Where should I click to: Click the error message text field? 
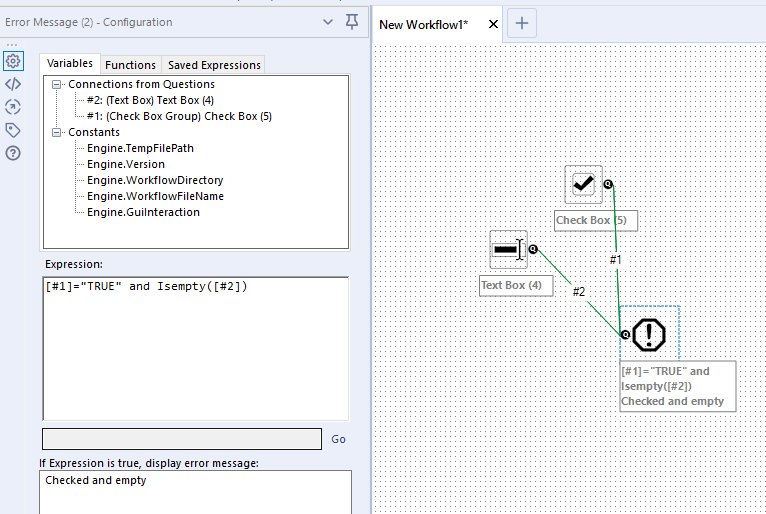(x=195, y=492)
